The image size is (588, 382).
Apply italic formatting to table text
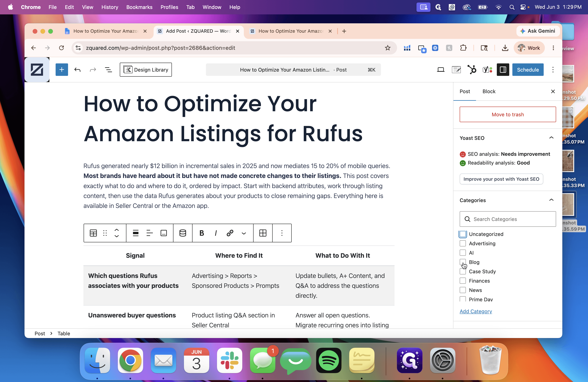point(216,233)
